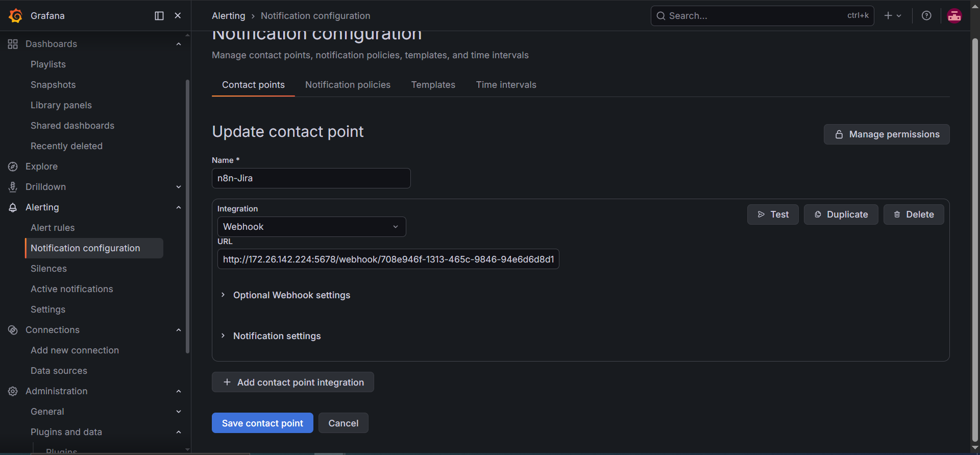The image size is (980, 455).
Task: Switch to the Templates tab
Action: [433, 85]
